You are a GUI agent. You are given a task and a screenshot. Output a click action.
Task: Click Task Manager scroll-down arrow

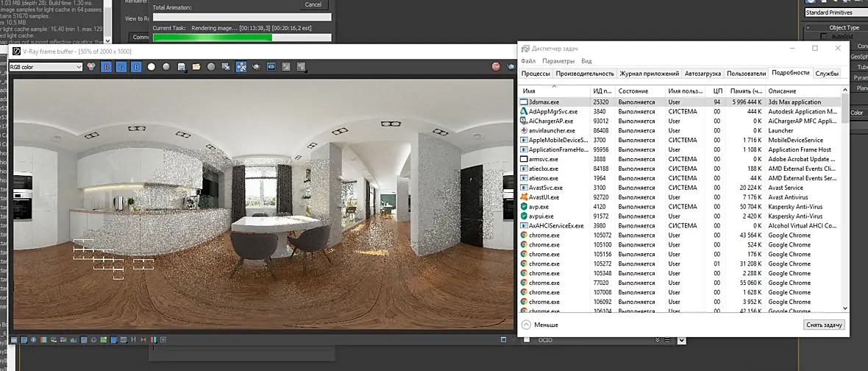click(844, 308)
